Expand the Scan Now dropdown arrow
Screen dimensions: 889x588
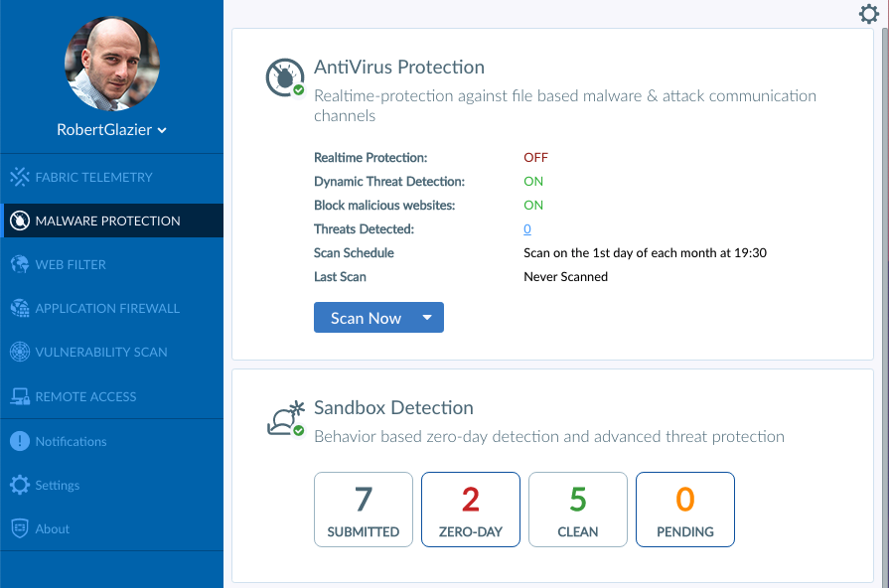427,318
